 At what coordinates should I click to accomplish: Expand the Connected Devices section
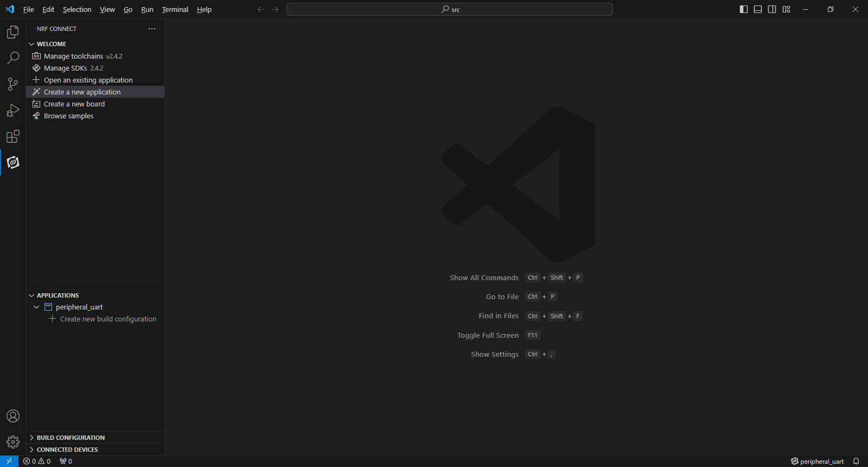[67, 450]
